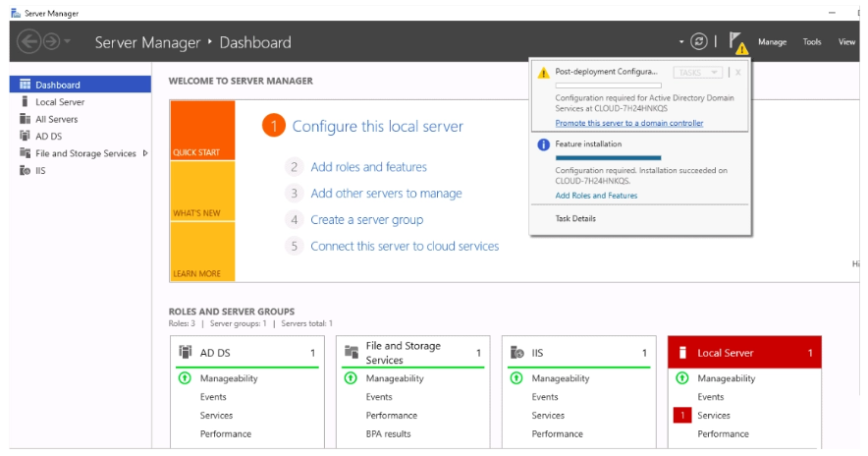Open Services in the Local Server tile
Viewport: 868px width, 456px height.
(x=714, y=415)
